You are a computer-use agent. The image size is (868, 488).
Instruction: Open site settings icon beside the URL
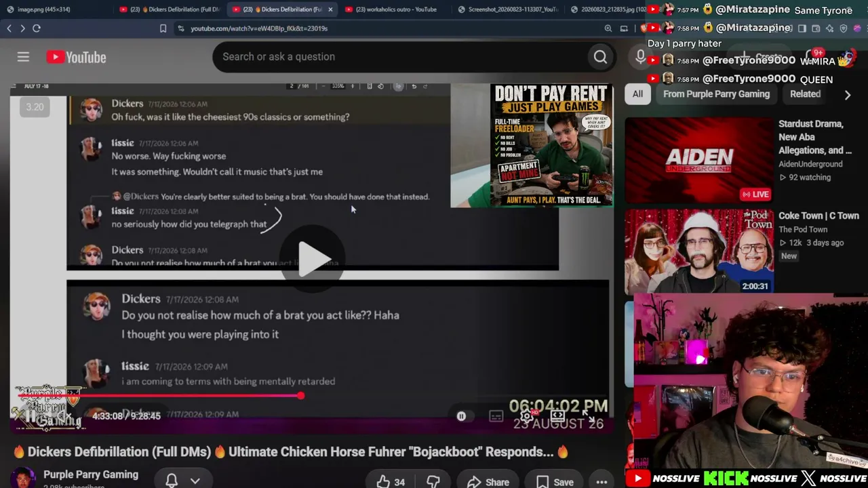pos(180,28)
